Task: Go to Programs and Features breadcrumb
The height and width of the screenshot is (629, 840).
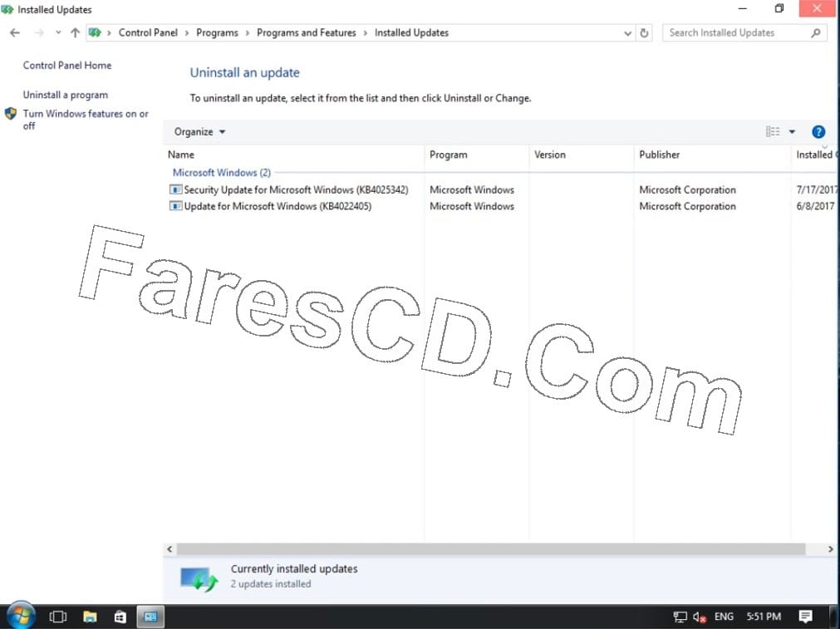Action: tap(307, 32)
